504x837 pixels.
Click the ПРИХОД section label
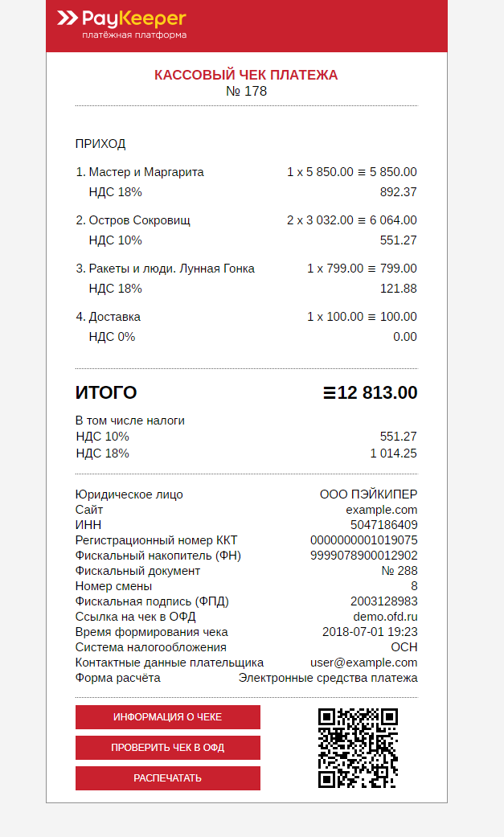[100, 144]
